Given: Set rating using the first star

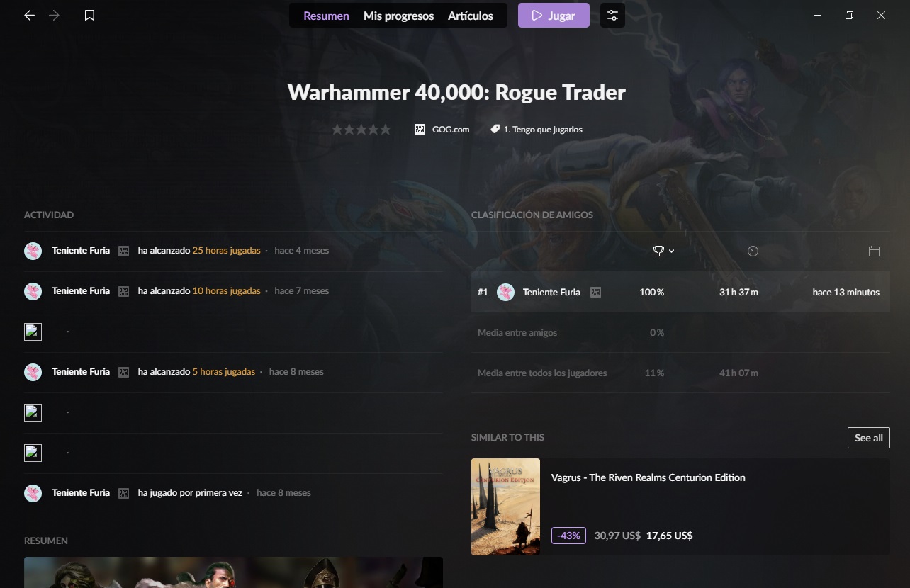Looking at the screenshot, I should click(337, 129).
